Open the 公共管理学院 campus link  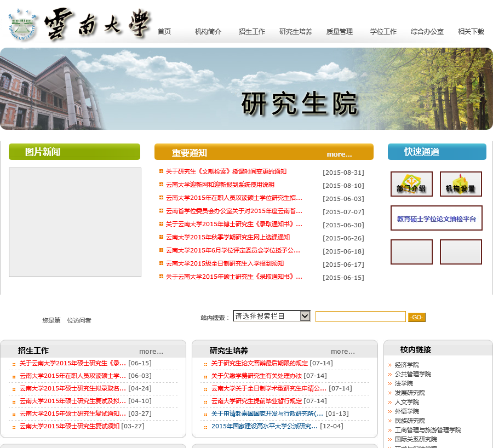tap(413, 374)
